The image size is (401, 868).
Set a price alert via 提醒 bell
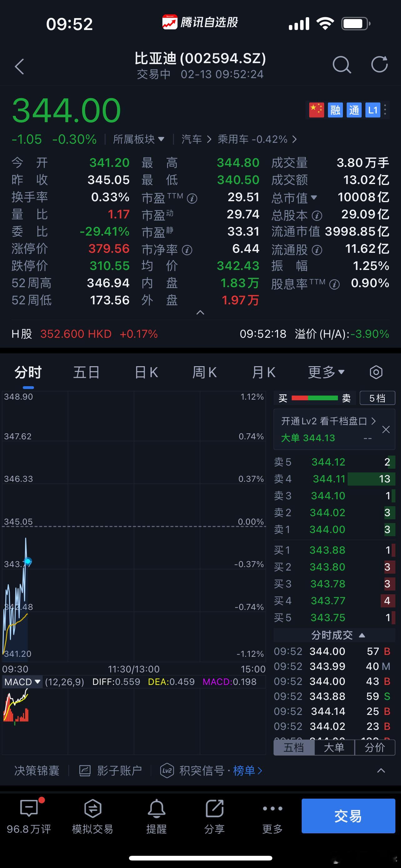156,816
